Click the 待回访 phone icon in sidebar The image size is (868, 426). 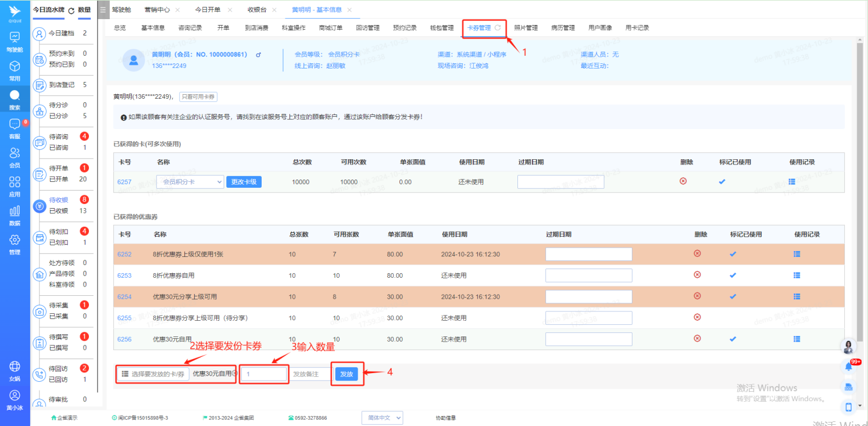(x=40, y=375)
